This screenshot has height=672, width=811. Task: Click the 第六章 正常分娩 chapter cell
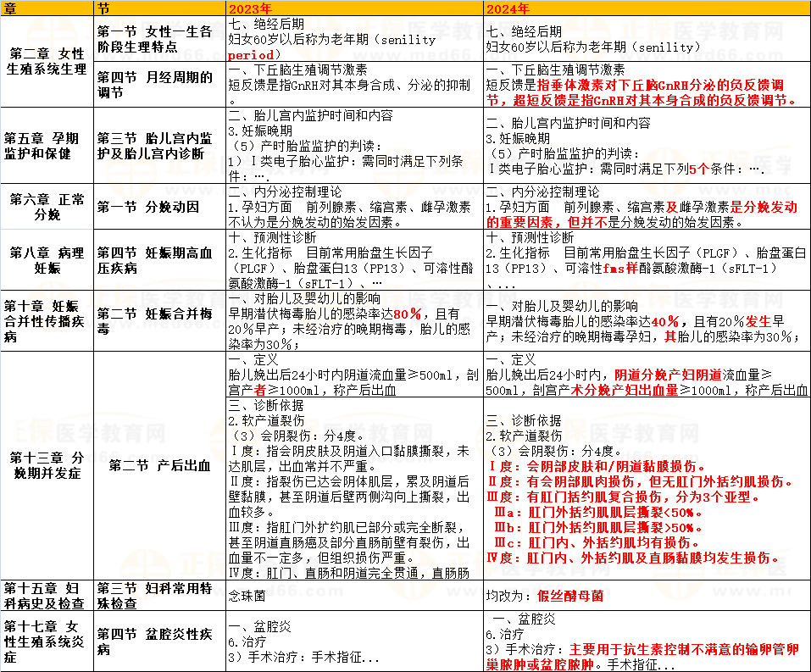tap(47, 207)
